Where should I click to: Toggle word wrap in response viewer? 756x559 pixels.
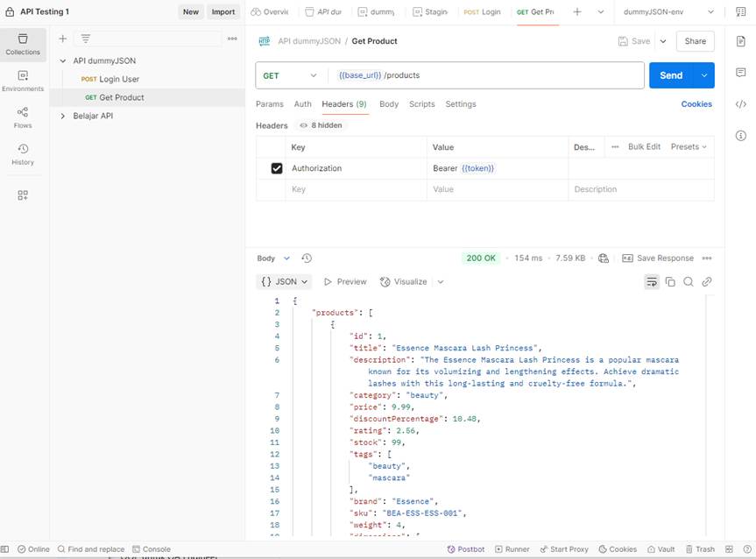point(652,282)
